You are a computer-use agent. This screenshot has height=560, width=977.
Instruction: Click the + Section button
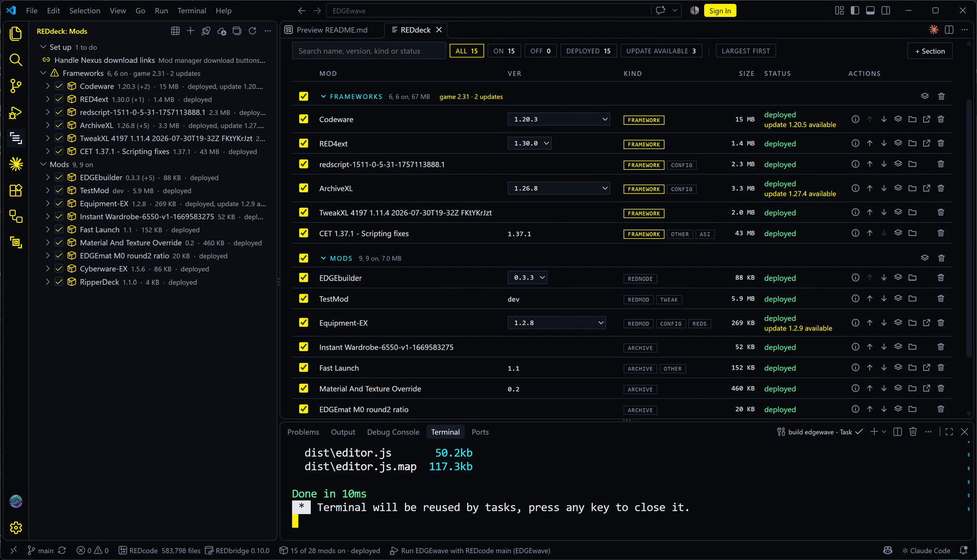point(929,51)
